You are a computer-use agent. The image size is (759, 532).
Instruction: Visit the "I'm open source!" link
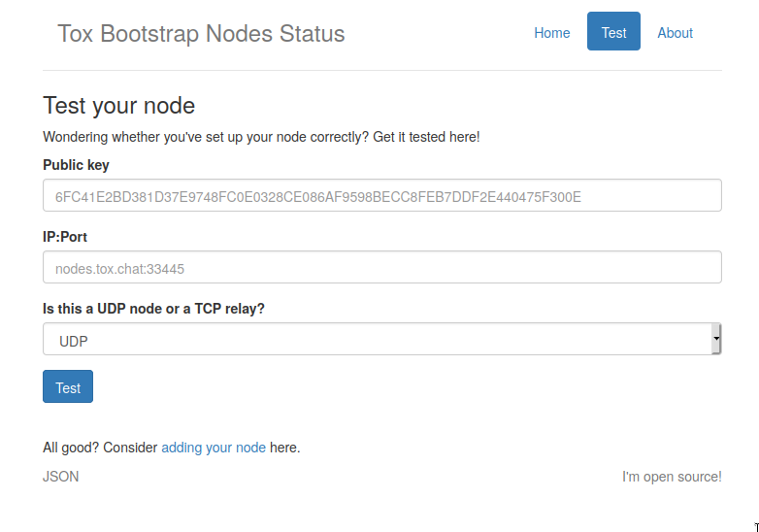click(672, 477)
